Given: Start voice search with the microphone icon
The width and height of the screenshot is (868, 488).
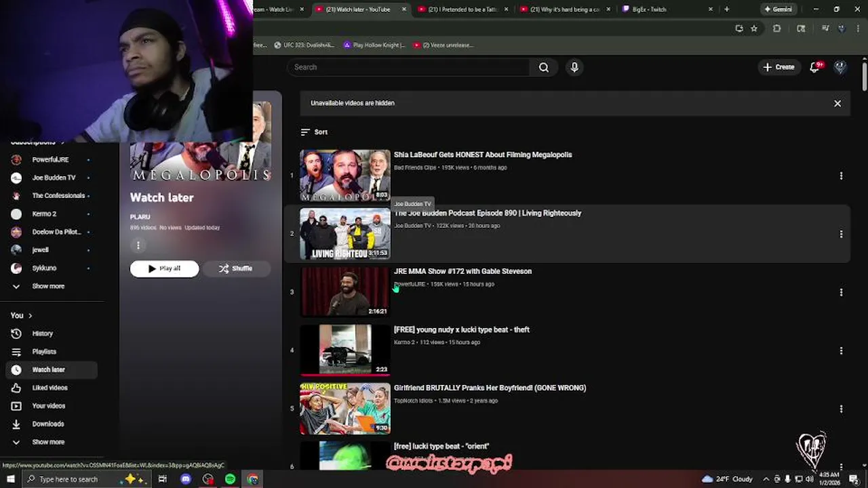Looking at the screenshot, I should point(574,67).
